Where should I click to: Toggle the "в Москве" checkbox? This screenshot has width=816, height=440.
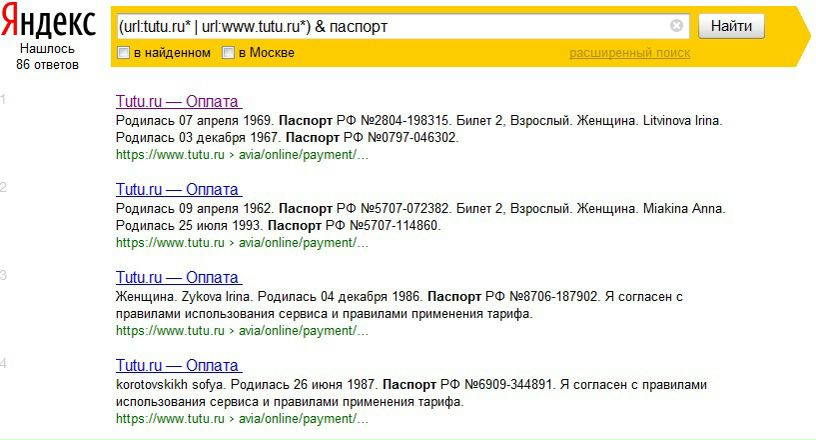coord(228,53)
